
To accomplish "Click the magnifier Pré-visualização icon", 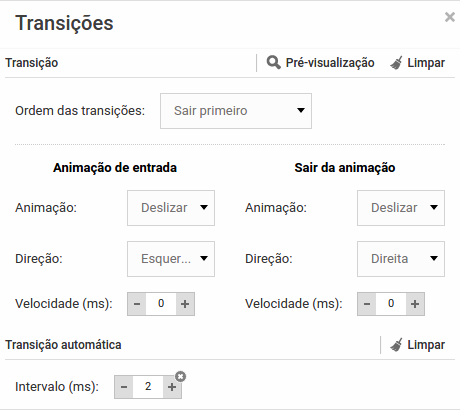I will [273, 63].
